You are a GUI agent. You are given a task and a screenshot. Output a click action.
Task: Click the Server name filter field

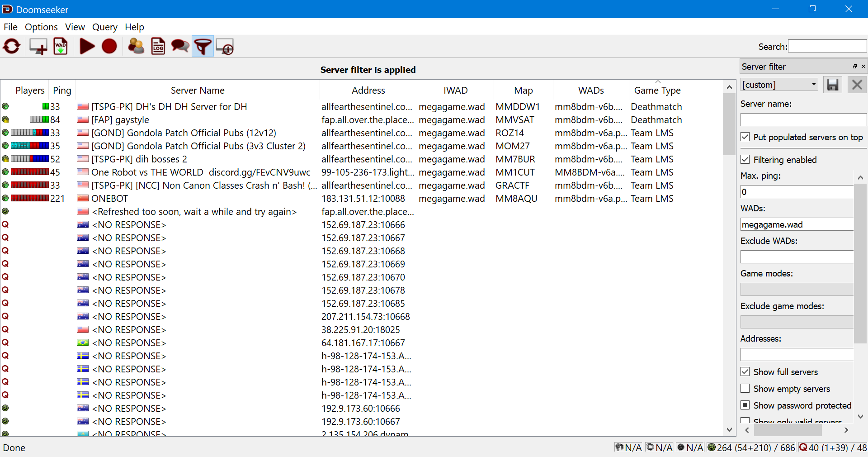(803, 119)
